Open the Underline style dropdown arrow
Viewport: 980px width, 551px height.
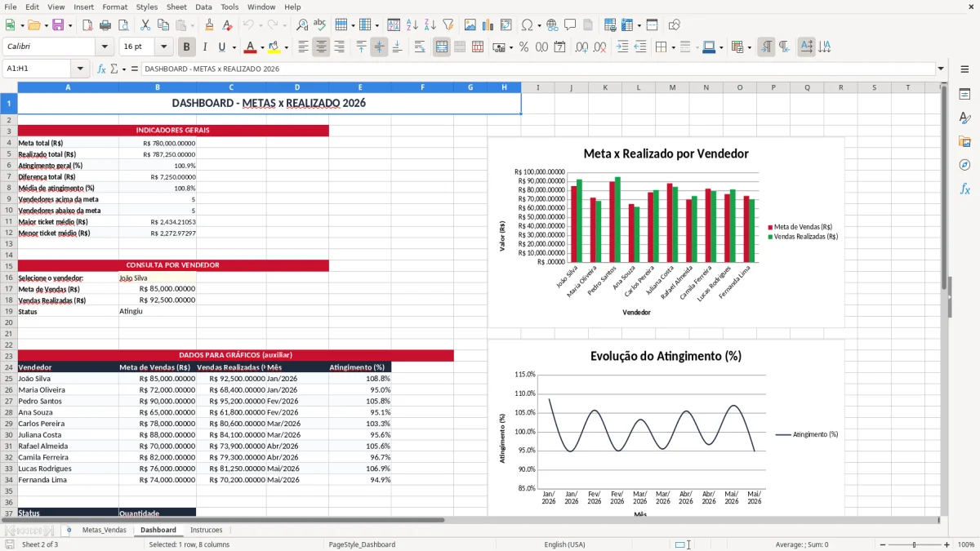coord(233,47)
